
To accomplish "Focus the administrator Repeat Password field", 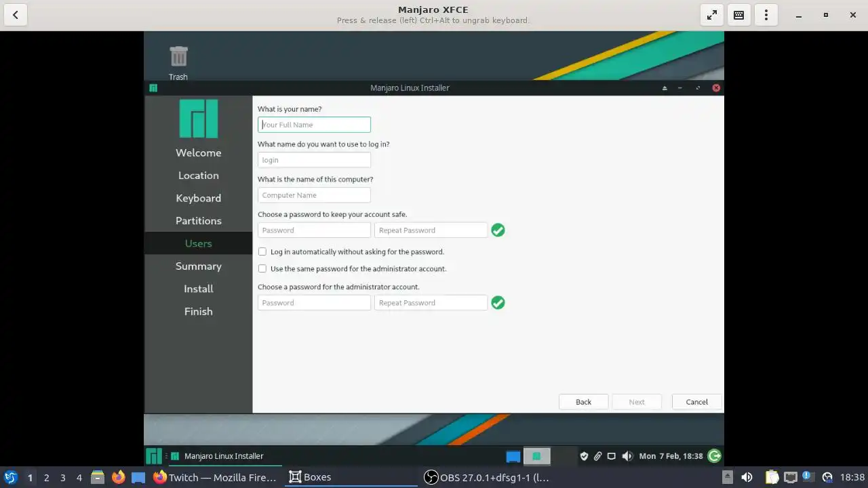I will pyautogui.click(x=431, y=302).
